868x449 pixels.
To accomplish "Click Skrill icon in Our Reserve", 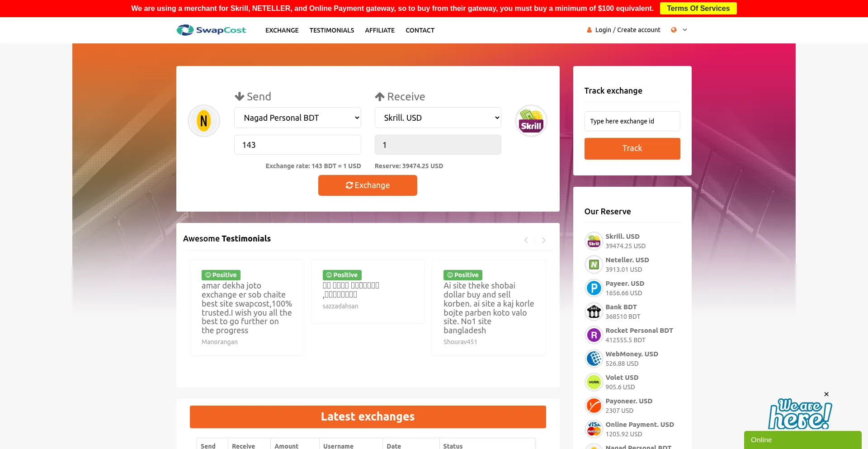I will (x=594, y=241).
